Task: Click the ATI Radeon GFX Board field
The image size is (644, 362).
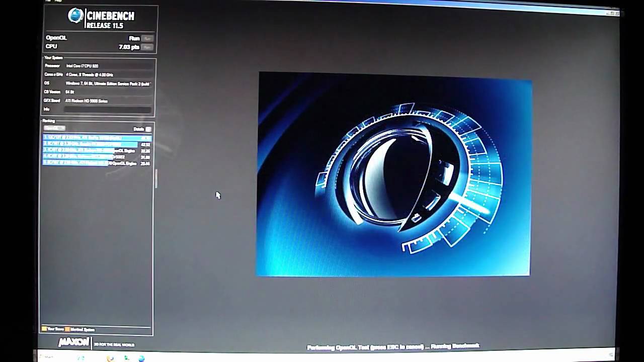Action: pos(108,101)
